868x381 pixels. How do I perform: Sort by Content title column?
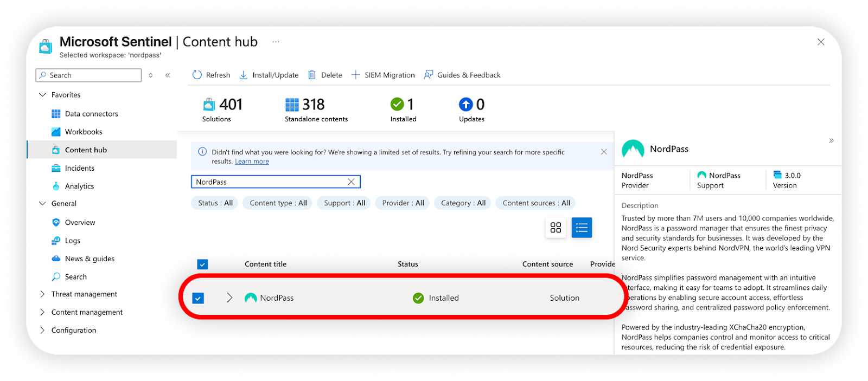coord(265,264)
